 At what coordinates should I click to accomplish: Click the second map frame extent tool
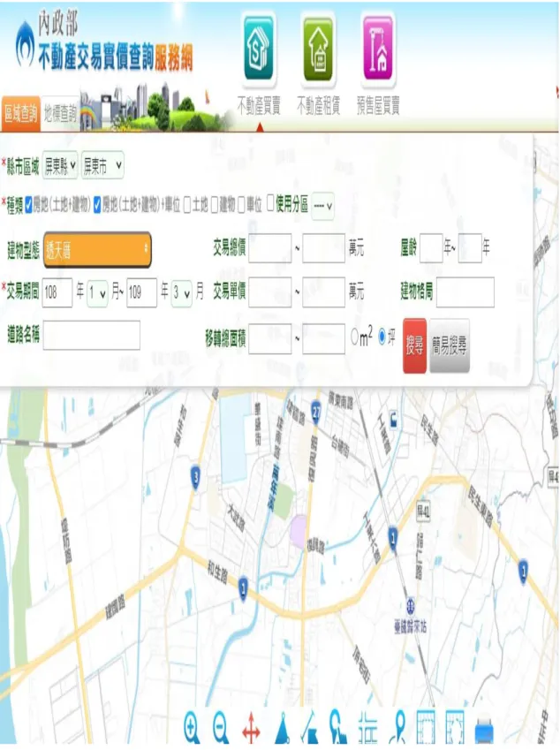[455, 728]
